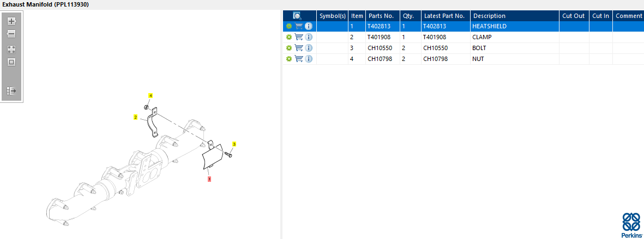Viewport: 644px width, 239px height.
Task: Select part number T401908 in Parts No. column
Action: tap(378, 38)
